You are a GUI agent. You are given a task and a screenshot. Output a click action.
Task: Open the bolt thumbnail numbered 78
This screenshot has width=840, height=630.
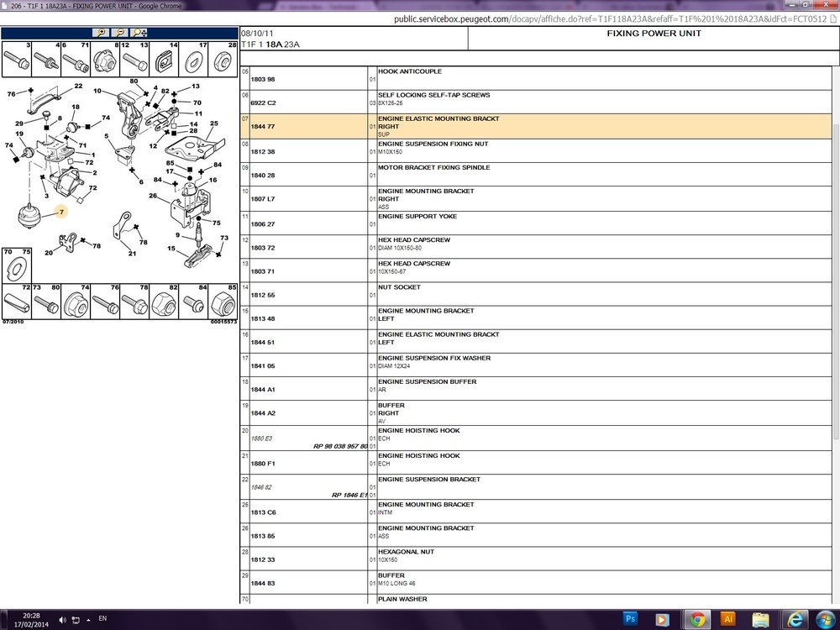[x=134, y=302]
